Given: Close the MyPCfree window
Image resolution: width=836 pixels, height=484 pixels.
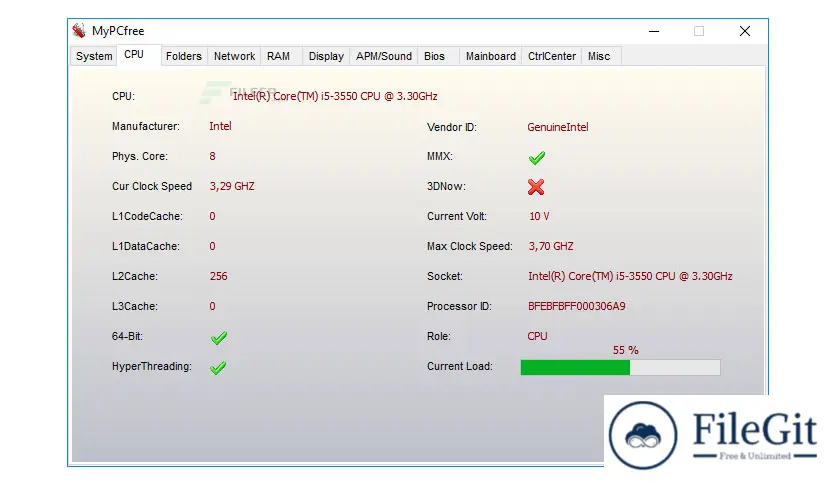Looking at the screenshot, I should (x=745, y=31).
